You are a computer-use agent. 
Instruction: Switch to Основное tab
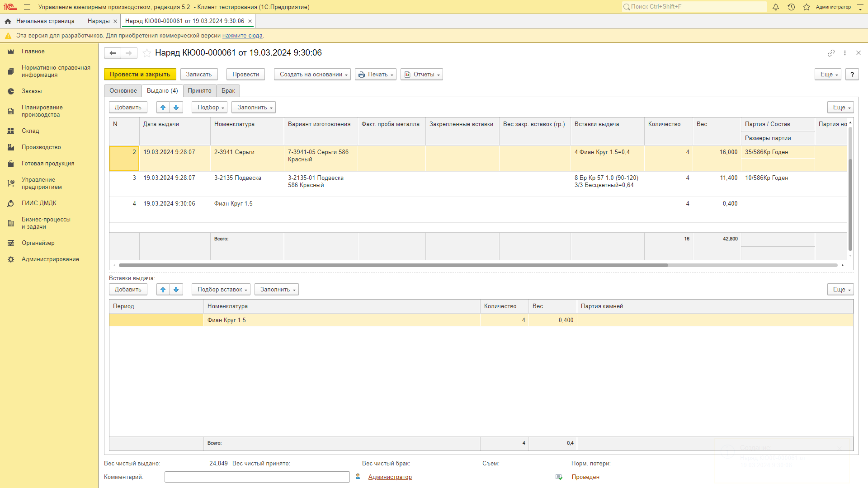click(x=123, y=91)
